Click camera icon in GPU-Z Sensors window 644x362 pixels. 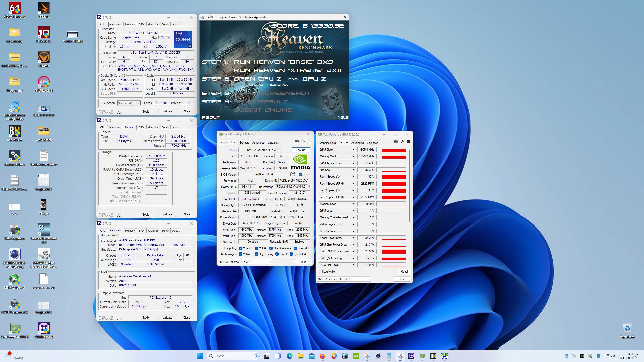396,142
